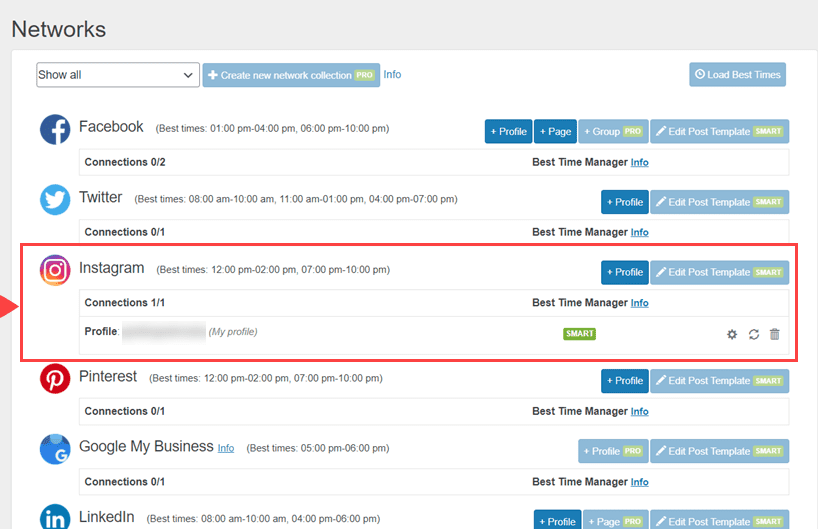Click the green SMART badge in Instagram profile row
The width and height of the screenshot is (818, 529).
click(579, 334)
